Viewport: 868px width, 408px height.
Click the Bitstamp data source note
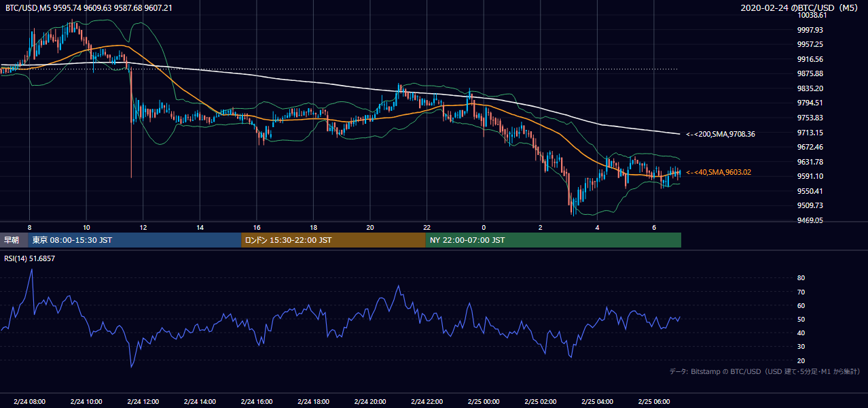[x=765, y=371]
